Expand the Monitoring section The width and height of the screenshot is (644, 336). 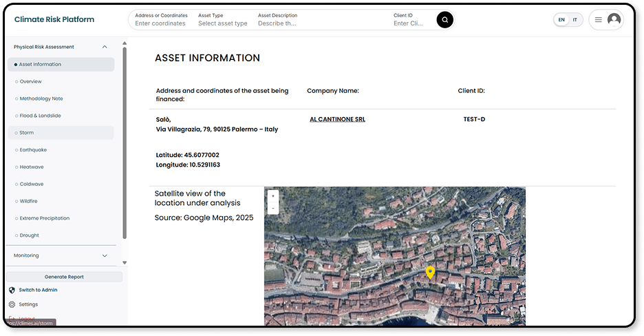pos(105,255)
